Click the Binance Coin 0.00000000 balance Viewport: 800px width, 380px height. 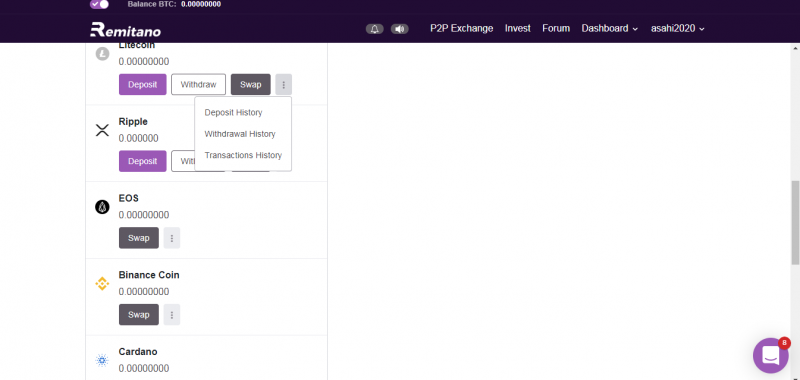[x=144, y=292]
